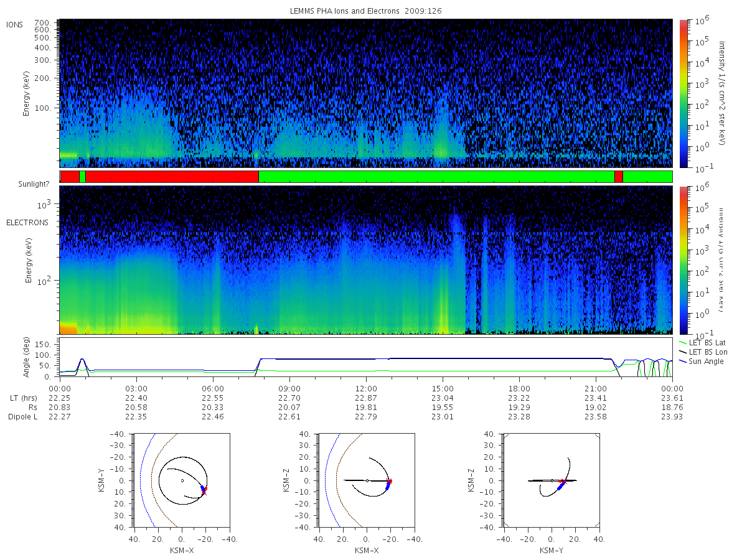Click the electrons intensity color bar
The image size is (747, 560).
coord(682,260)
